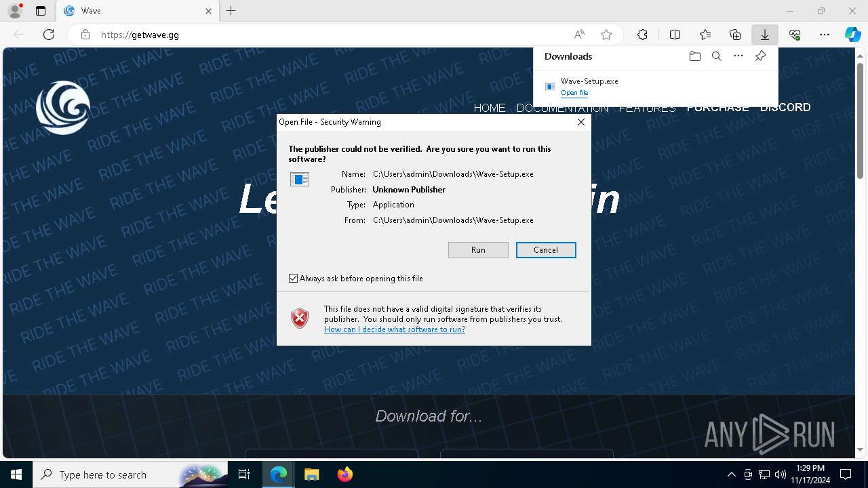868x488 pixels.
Task: Toggle Read aloud icon in address bar
Action: pos(579,35)
